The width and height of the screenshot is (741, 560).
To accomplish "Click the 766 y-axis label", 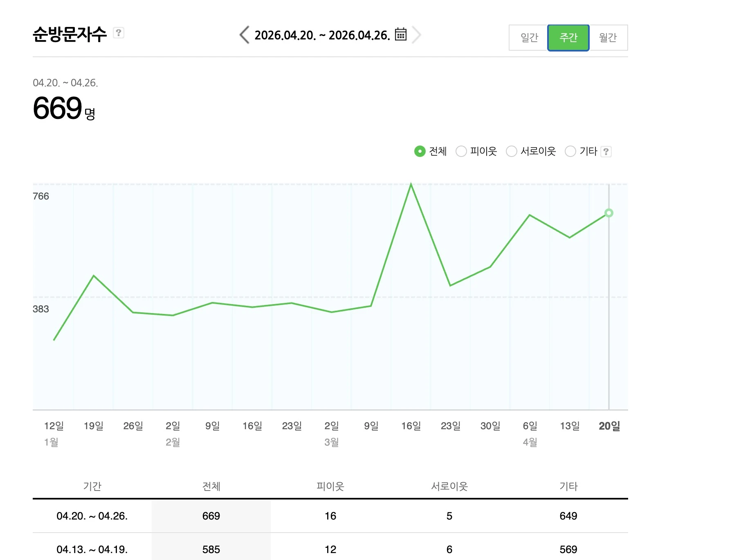I will pyautogui.click(x=41, y=196).
